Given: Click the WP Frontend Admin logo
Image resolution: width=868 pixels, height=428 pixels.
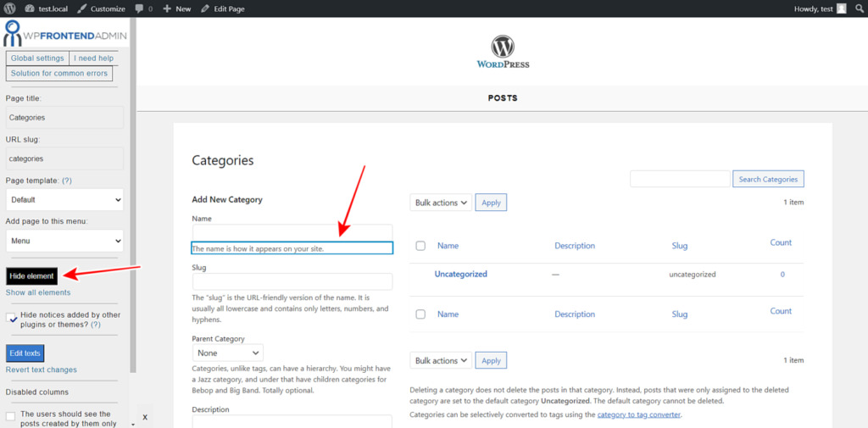Looking at the screenshot, I should [x=65, y=35].
